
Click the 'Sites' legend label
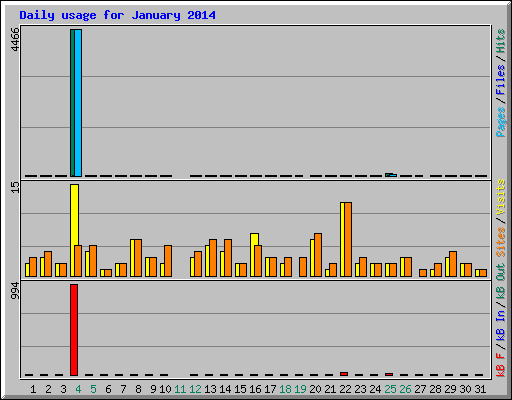pyautogui.click(x=501, y=242)
